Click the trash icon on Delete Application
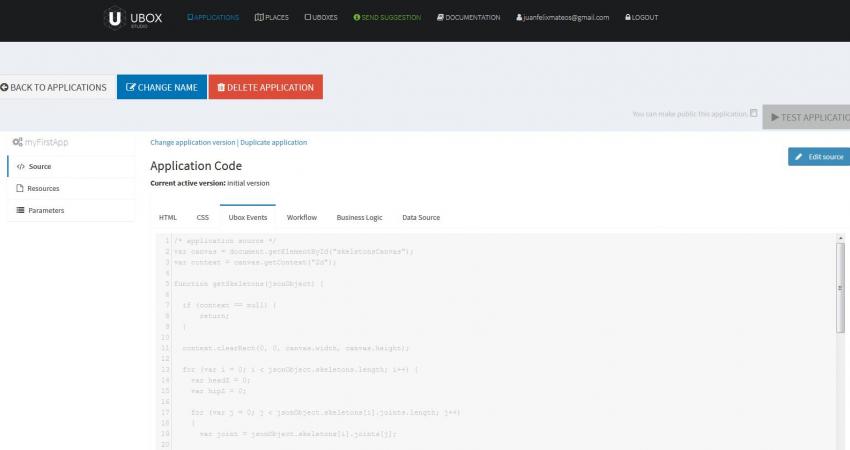Image resolution: width=850 pixels, height=450 pixels. click(221, 87)
